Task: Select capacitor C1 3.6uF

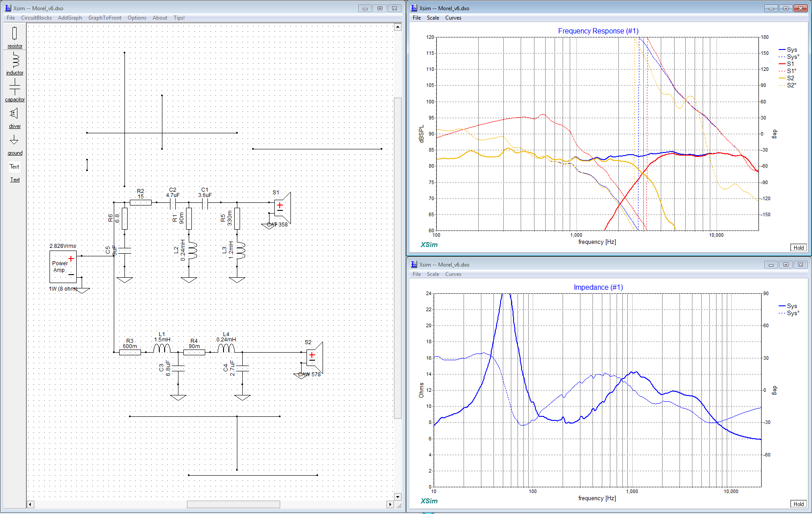Action: (205, 204)
